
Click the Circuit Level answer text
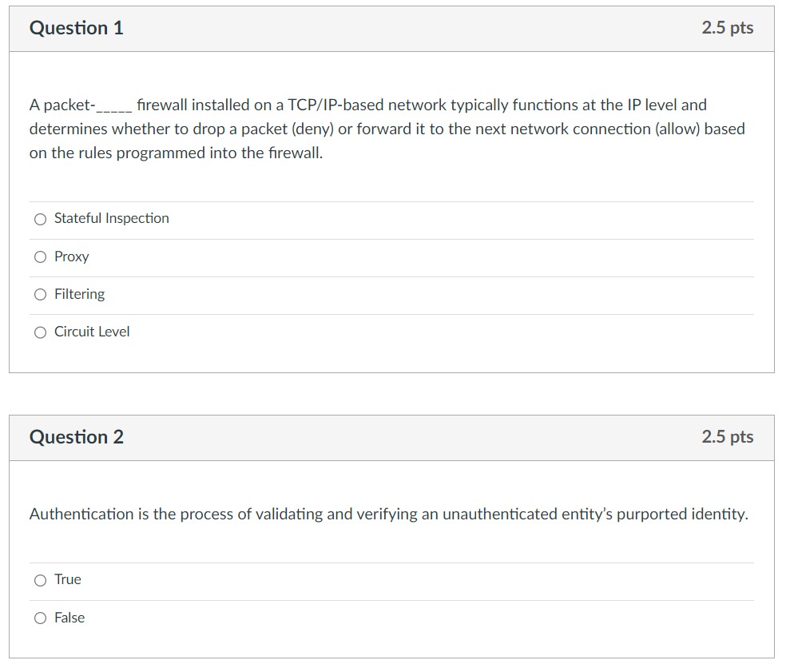92,332
